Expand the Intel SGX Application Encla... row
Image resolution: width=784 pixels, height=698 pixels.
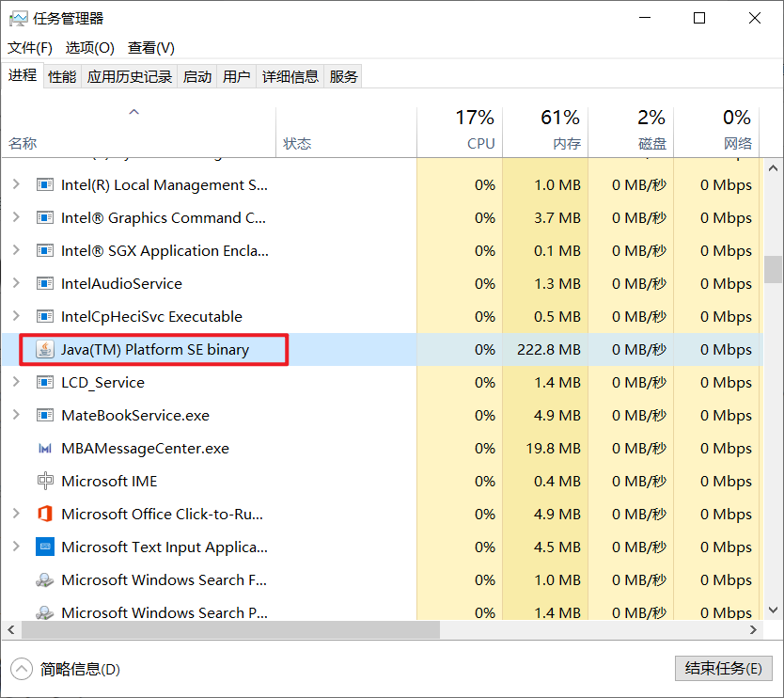(16, 250)
